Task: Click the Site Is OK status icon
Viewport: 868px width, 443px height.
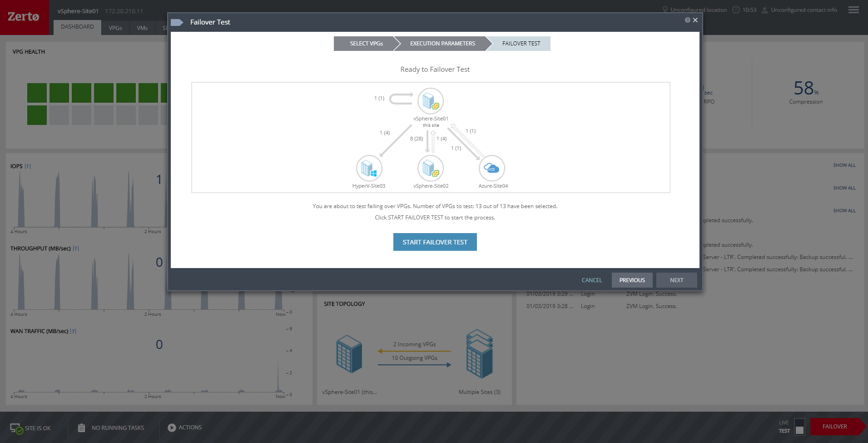Action: point(16,428)
